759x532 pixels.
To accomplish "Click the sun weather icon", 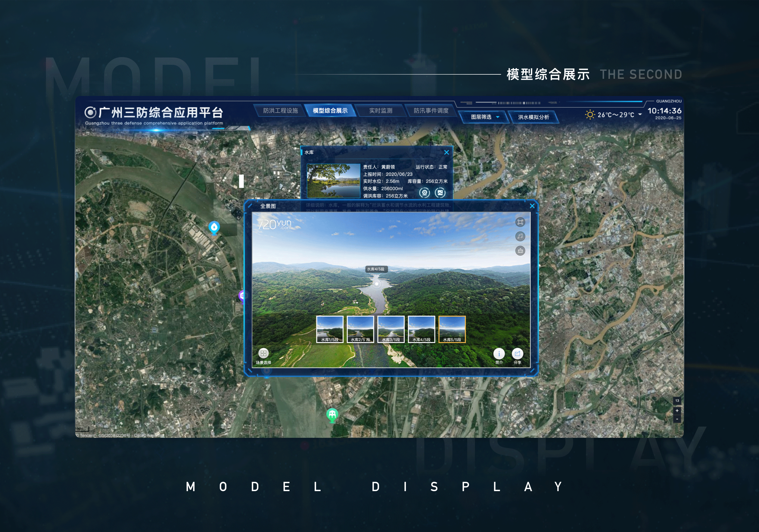I will (x=590, y=115).
